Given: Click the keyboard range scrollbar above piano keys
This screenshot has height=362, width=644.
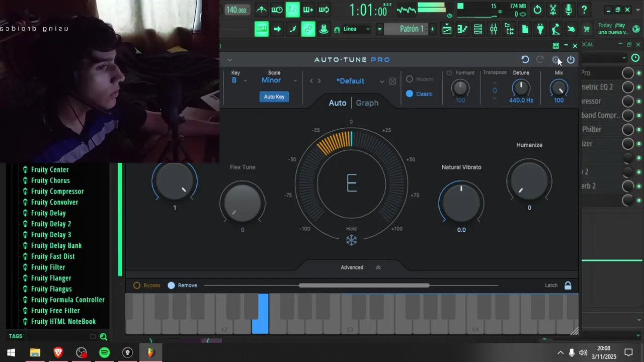Looking at the screenshot, I should [x=364, y=286].
